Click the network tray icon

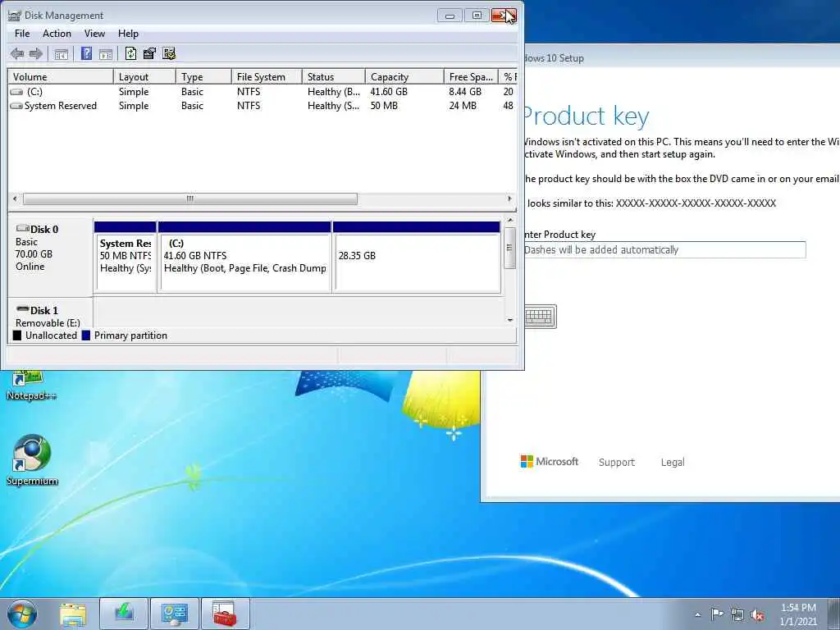[737, 614]
